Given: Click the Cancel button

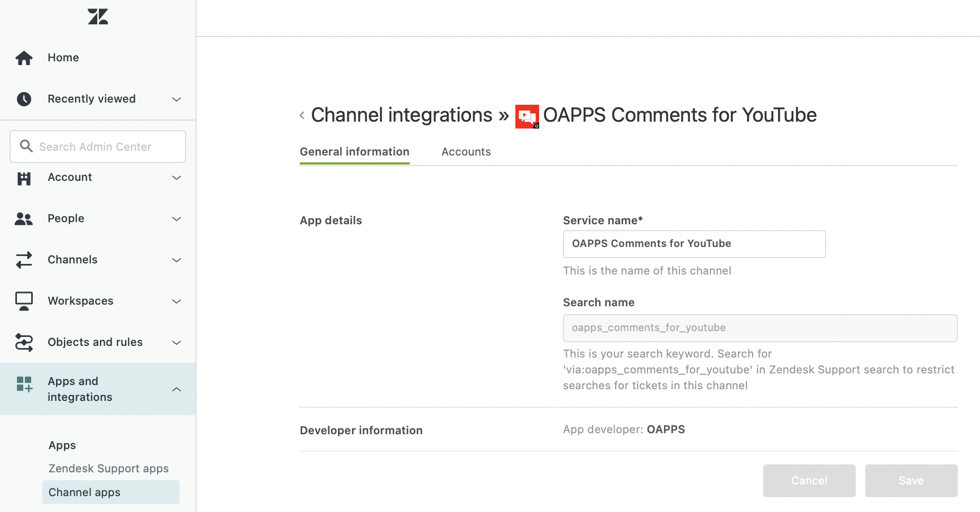Looking at the screenshot, I should coord(809,481).
